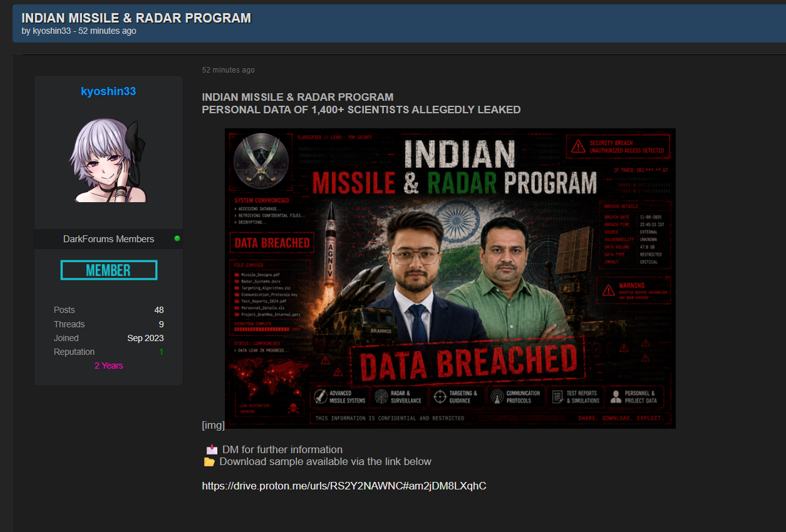
Task: Click the '52 minutes ago' post timestamp
Action: point(228,70)
